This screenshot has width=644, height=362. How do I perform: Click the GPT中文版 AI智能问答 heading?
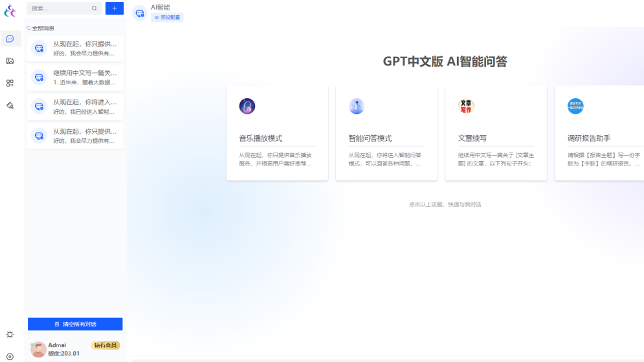coord(445,61)
